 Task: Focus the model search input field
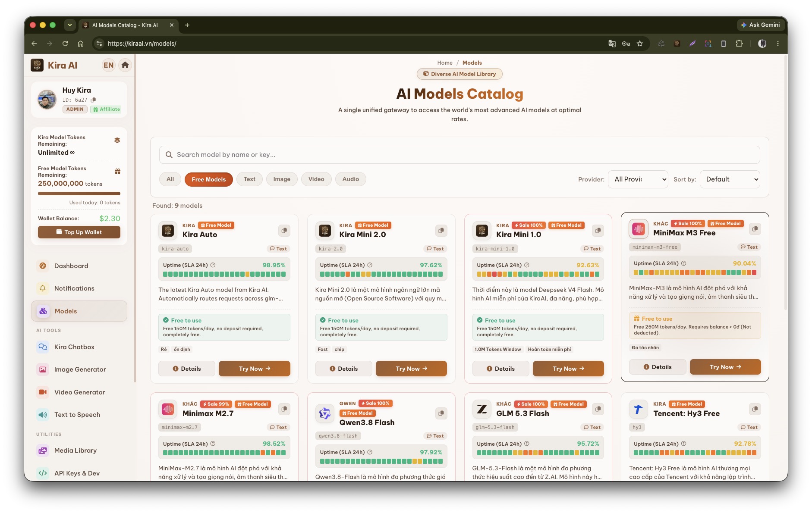click(x=460, y=155)
